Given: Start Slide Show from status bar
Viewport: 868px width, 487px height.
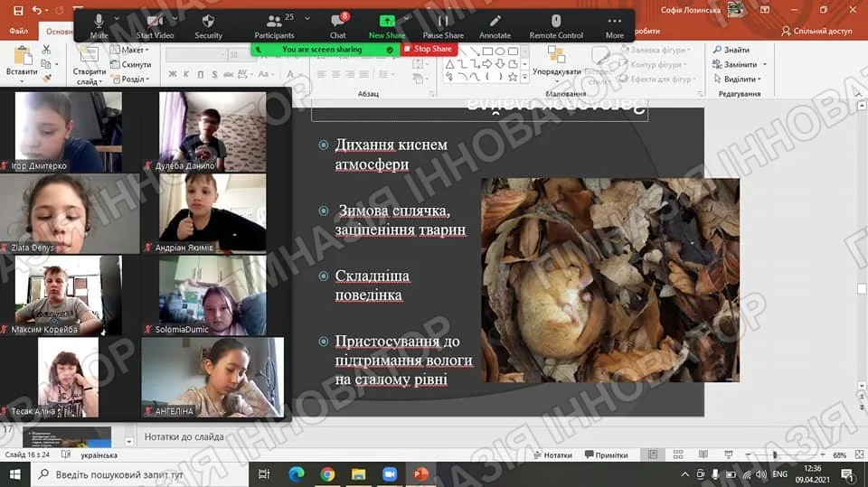Looking at the screenshot, I should pyautogui.click(x=729, y=454).
